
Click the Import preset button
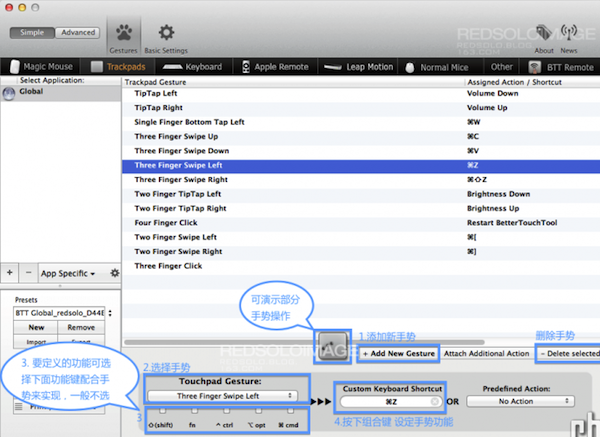coord(36,341)
